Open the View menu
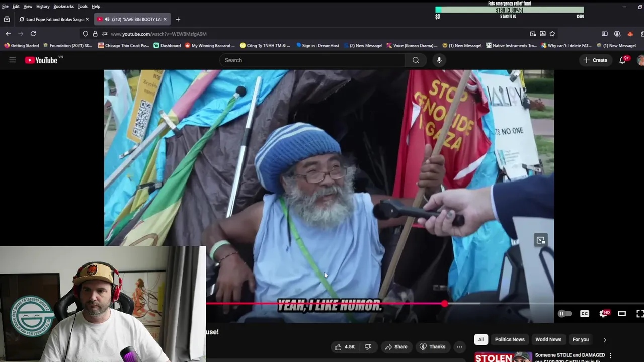 pyautogui.click(x=28, y=6)
